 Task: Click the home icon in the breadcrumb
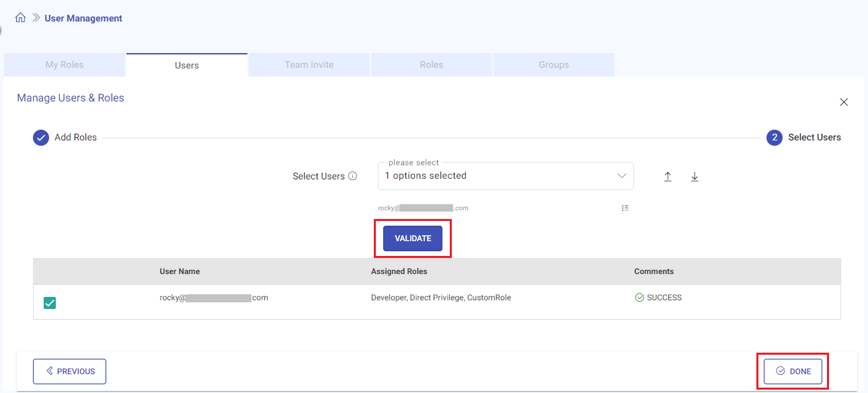tap(20, 18)
